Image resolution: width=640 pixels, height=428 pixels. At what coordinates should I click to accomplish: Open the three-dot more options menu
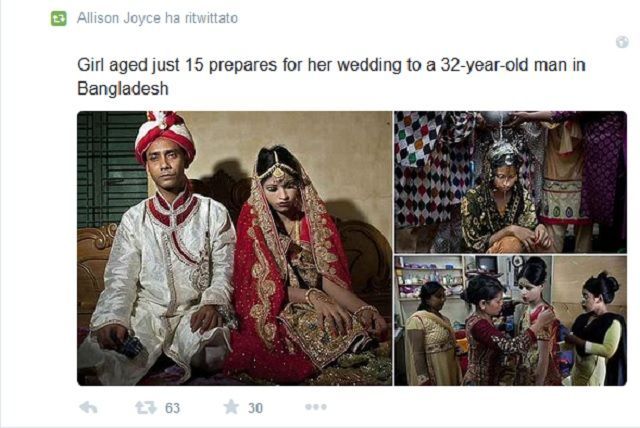(316, 407)
